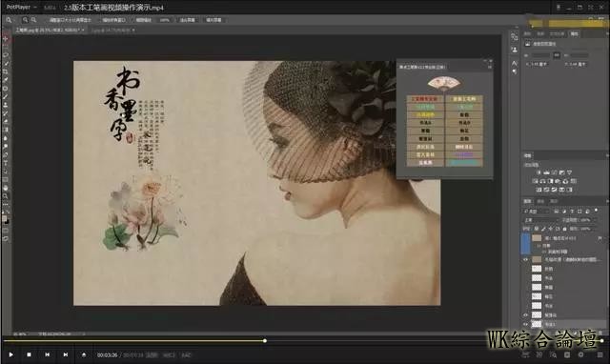Click the Fill Screen button in options bar

click(x=213, y=20)
